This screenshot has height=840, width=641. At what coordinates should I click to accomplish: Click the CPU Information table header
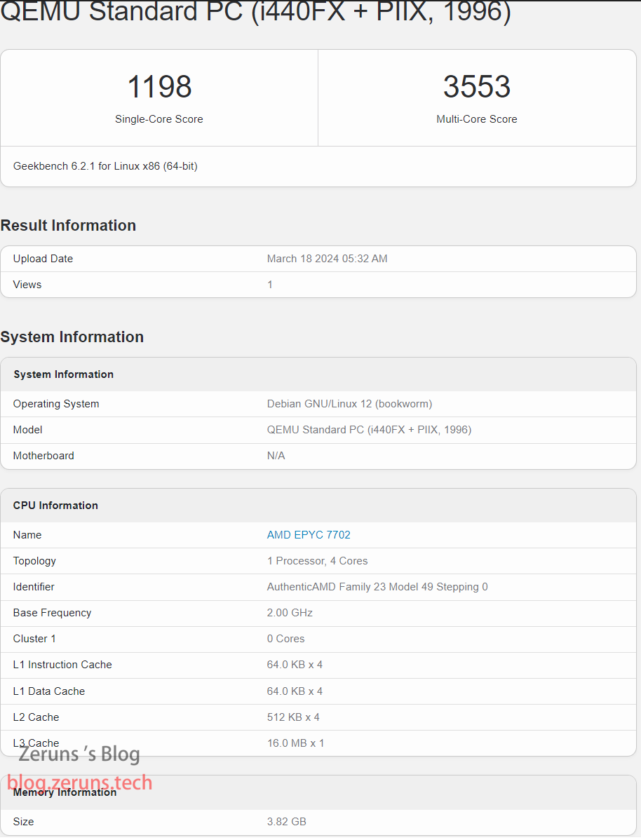tap(55, 506)
